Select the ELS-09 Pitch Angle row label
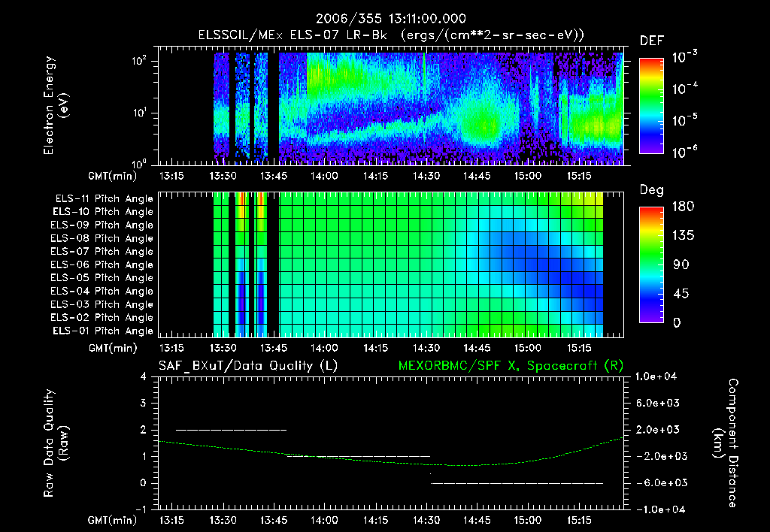 pyautogui.click(x=102, y=225)
